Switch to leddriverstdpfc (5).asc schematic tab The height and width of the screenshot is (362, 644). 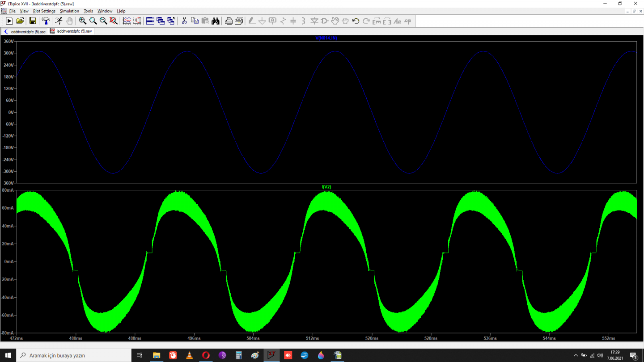25,32
